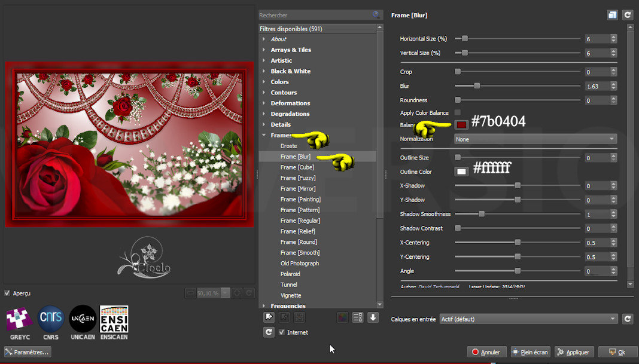Image resolution: width=639 pixels, height=364 pixels.
Task: Click the download filter updates arrow icon
Action: coord(373,317)
